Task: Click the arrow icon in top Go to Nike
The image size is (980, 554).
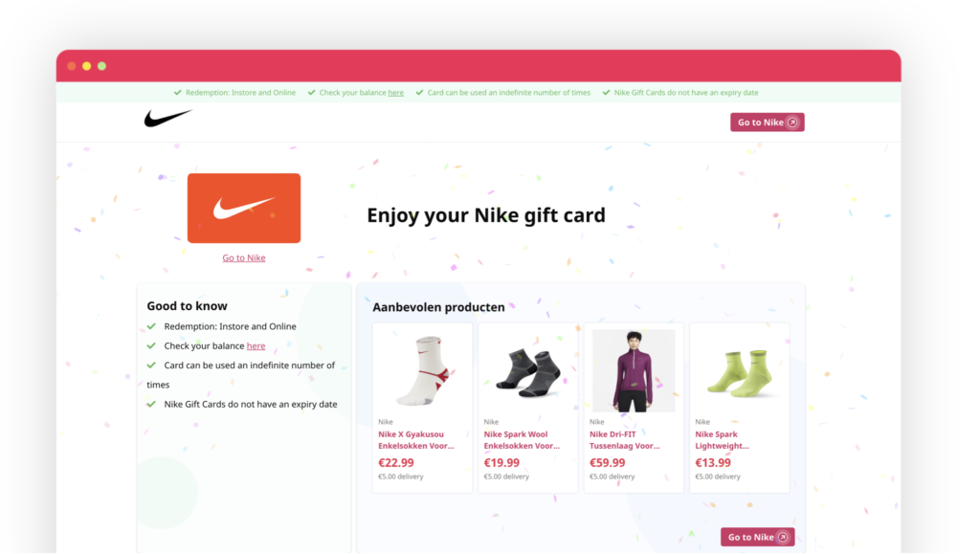Action: point(792,122)
